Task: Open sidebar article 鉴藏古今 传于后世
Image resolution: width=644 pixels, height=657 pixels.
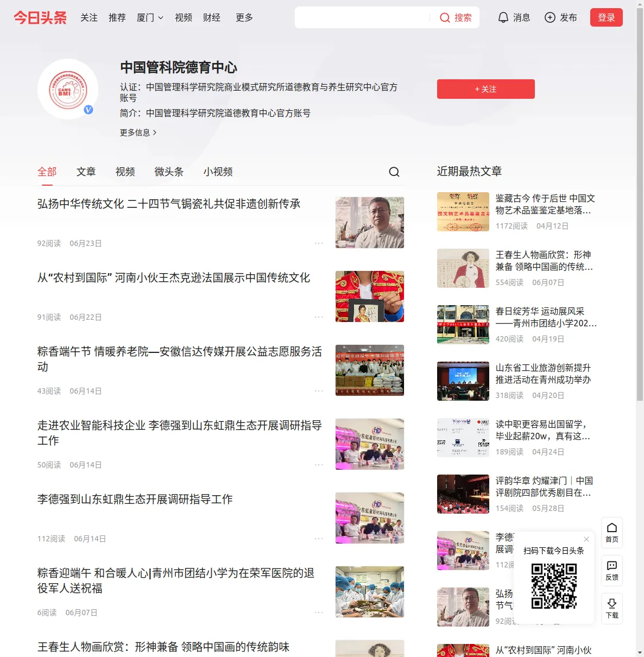Action: [546, 204]
